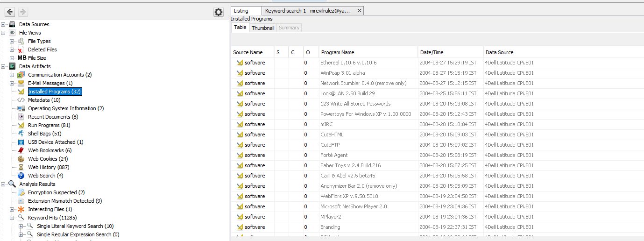Click the Web History hourglass icon
This screenshot has width=644, height=241.
pyautogui.click(x=21, y=167)
